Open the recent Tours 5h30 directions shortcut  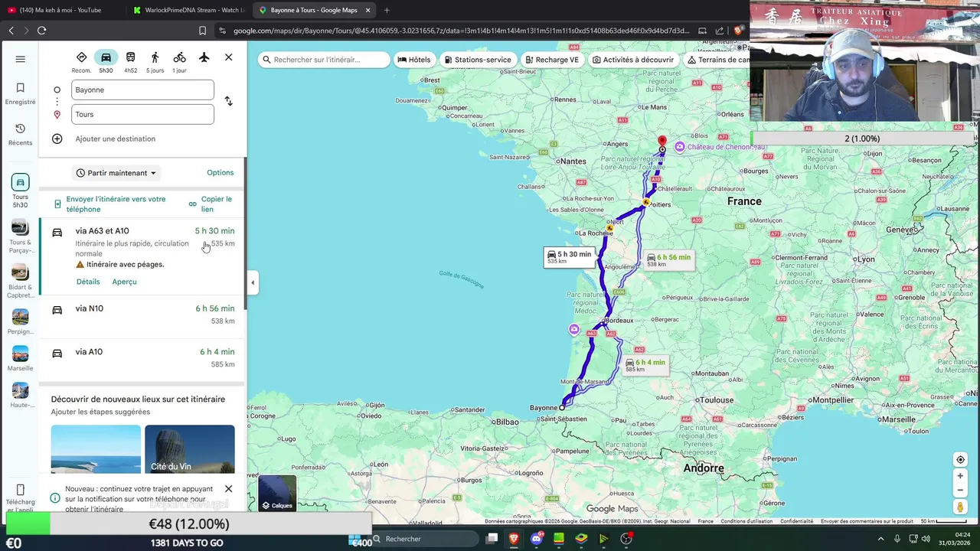tap(21, 191)
